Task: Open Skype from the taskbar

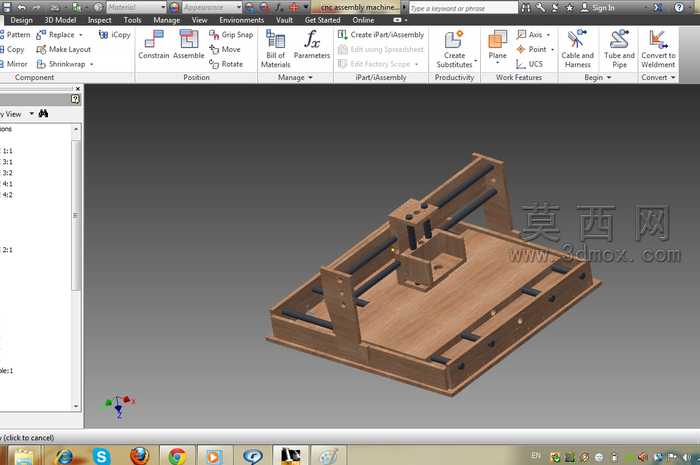Action: coord(102,456)
